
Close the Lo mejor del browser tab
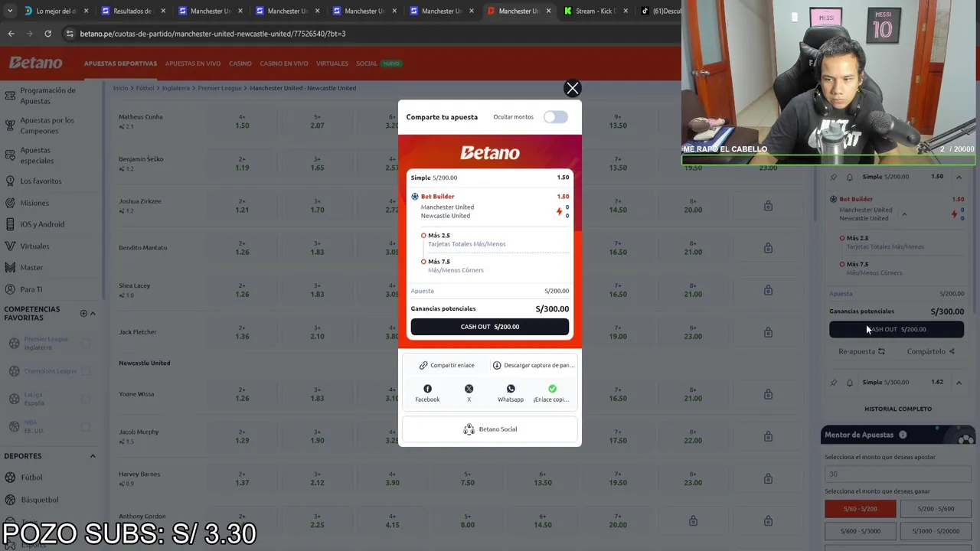(86, 11)
